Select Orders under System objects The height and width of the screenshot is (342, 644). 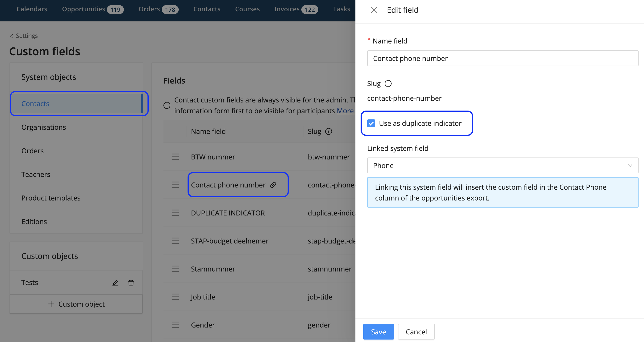pyautogui.click(x=76, y=151)
